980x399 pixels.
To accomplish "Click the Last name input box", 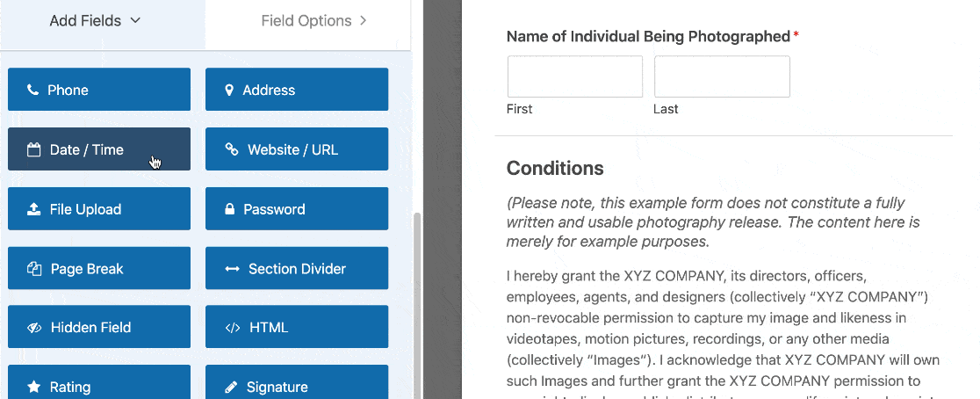I will [722, 76].
